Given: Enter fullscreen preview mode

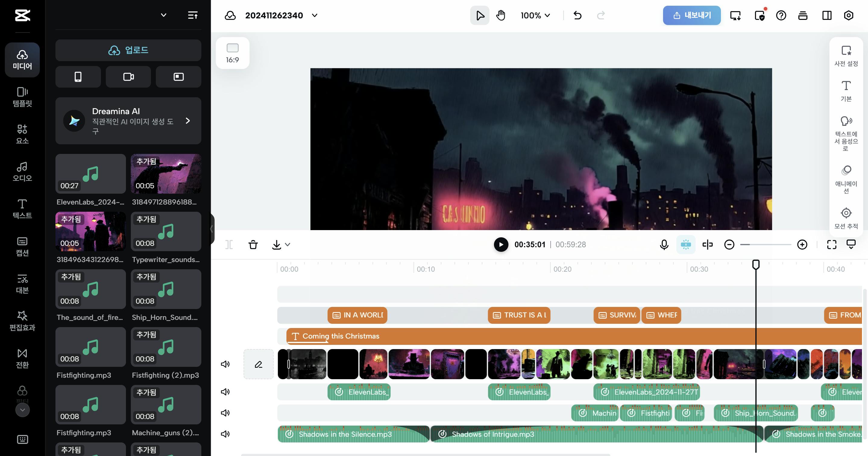Looking at the screenshot, I should click(832, 245).
